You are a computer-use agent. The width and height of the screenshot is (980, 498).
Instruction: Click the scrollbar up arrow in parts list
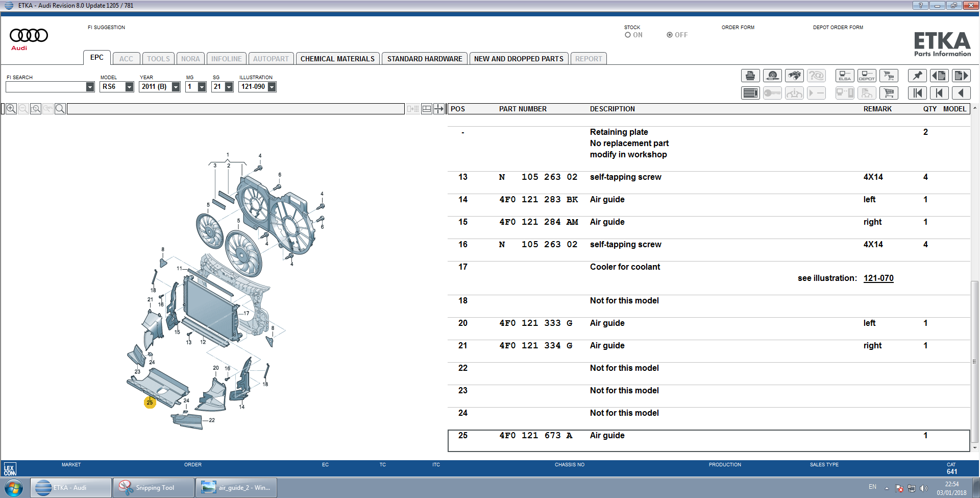974,108
